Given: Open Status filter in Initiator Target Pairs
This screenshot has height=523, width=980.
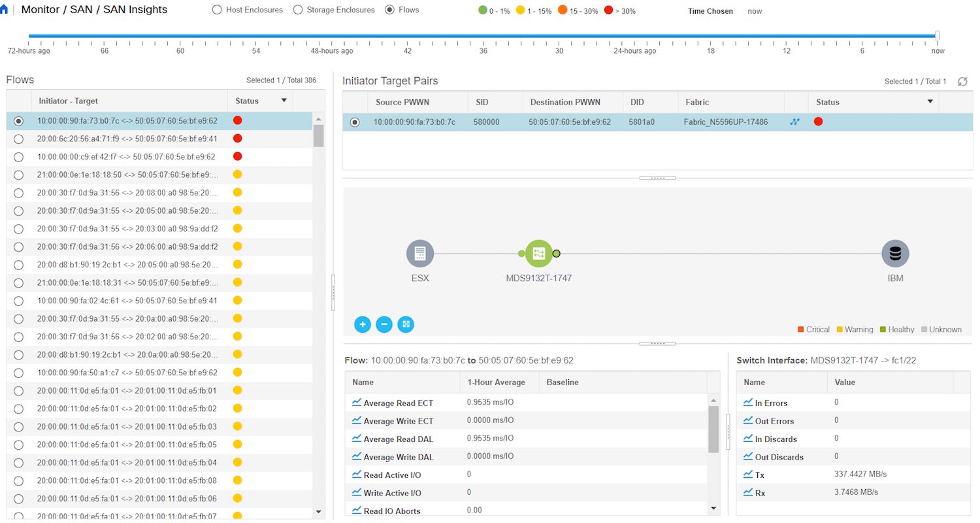Looking at the screenshot, I should 931,102.
